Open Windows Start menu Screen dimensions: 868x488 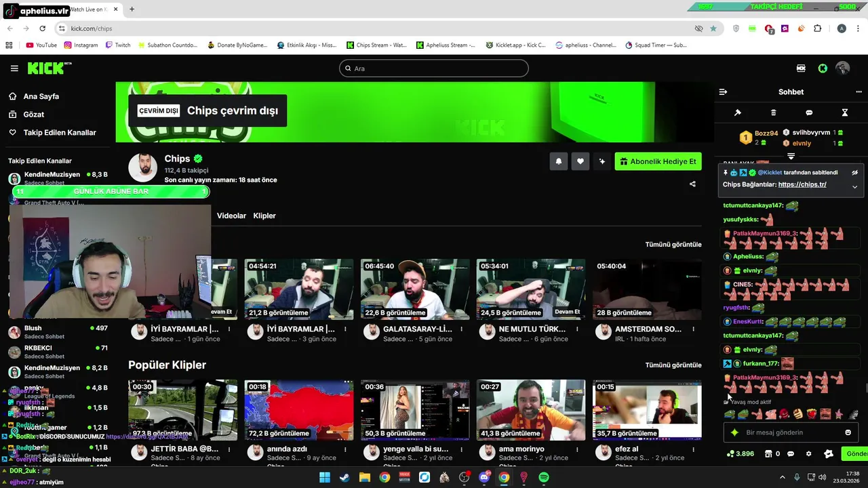point(325,477)
